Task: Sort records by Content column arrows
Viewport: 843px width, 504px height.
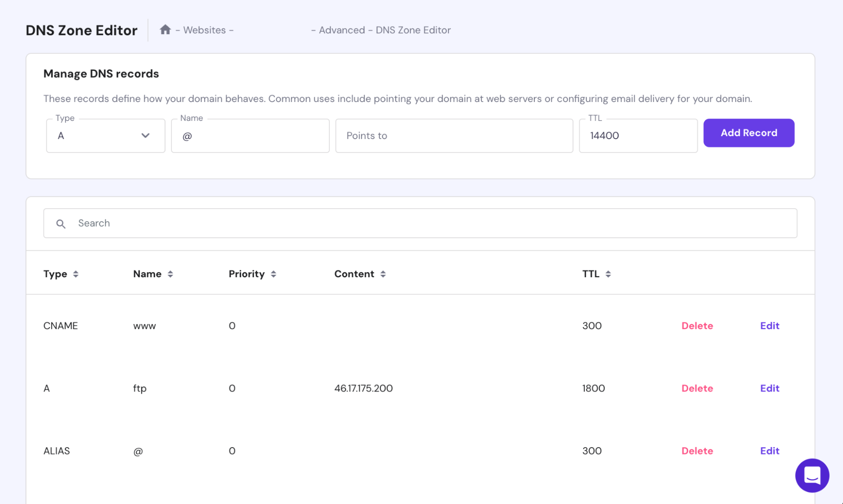Action: (x=382, y=274)
